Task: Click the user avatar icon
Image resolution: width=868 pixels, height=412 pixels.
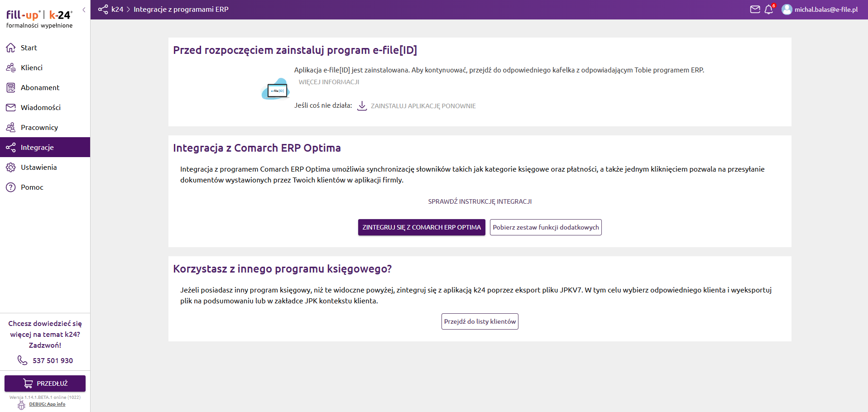Action: point(787,9)
